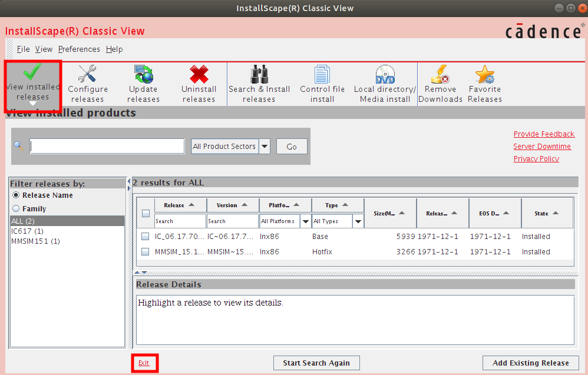Open the View menu
588x375 pixels.
pyautogui.click(x=44, y=49)
